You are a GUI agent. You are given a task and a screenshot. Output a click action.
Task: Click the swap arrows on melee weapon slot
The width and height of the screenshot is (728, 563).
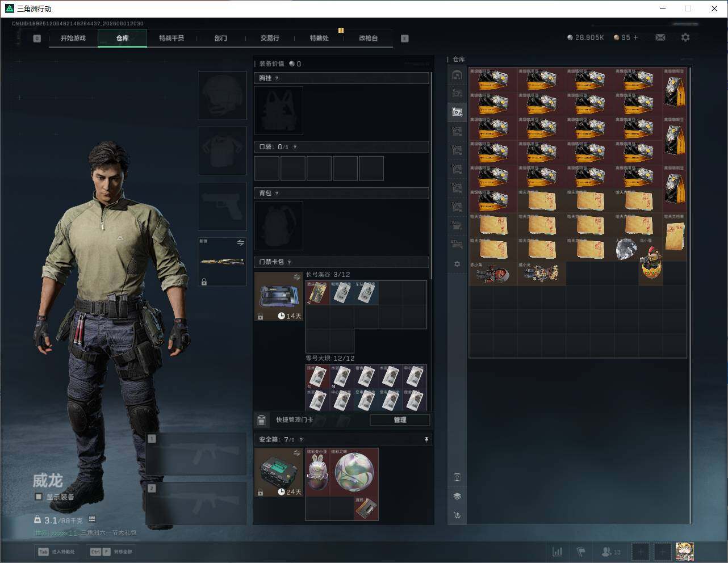tap(240, 243)
